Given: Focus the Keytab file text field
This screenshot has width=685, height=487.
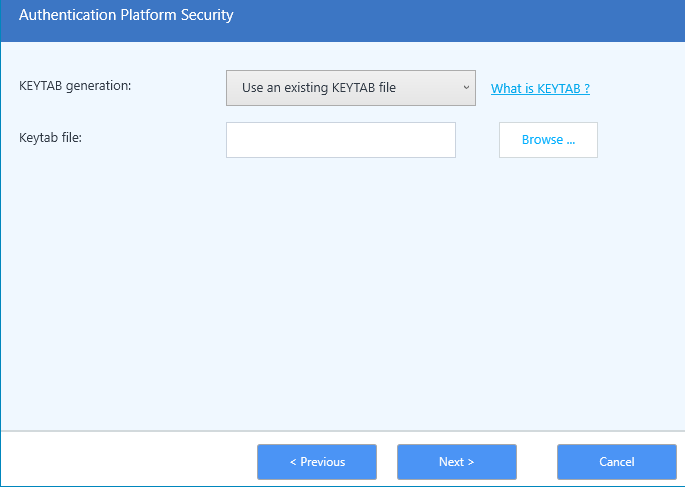Looking at the screenshot, I should (x=340, y=140).
